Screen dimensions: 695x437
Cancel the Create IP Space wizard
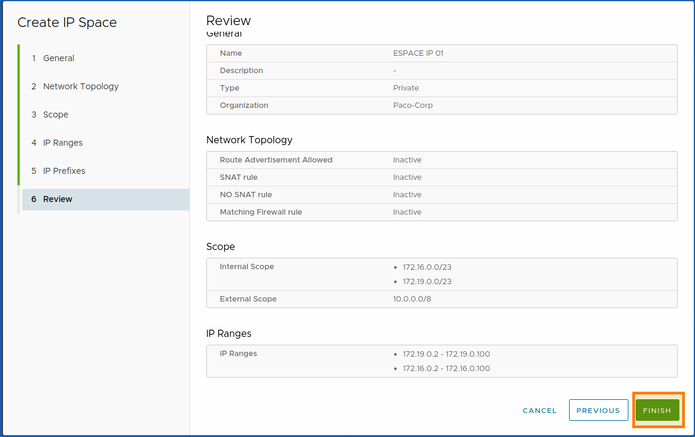tap(539, 410)
